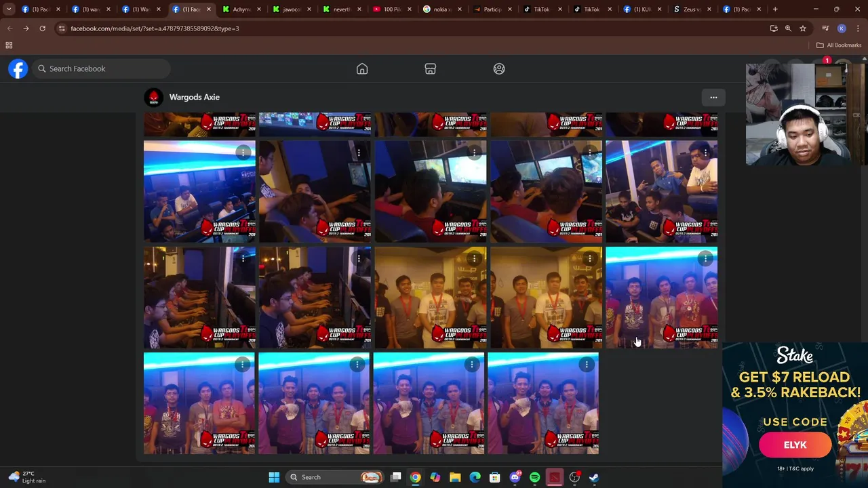Open OBS Studio from the taskbar
Viewport: 868px width, 488px height.
click(574, 477)
